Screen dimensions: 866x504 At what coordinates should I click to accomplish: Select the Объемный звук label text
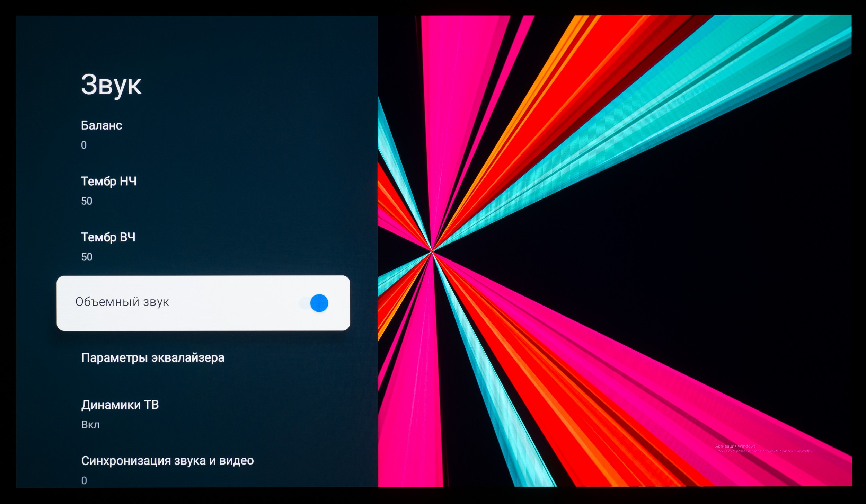[x=122, y=302]
